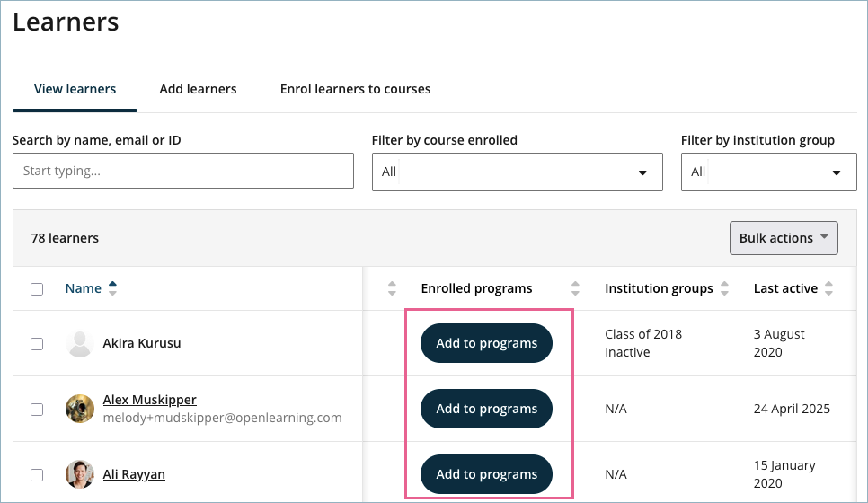This screenshot has height=503, width=868.
Task: Open the Bulk actions menu
Action: [783, 238]
